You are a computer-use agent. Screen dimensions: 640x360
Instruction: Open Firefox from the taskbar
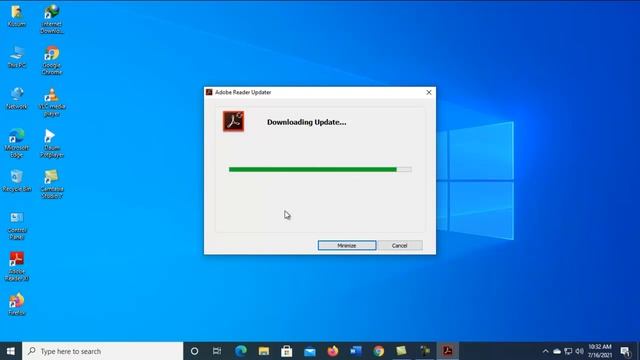tap(333, 351)
